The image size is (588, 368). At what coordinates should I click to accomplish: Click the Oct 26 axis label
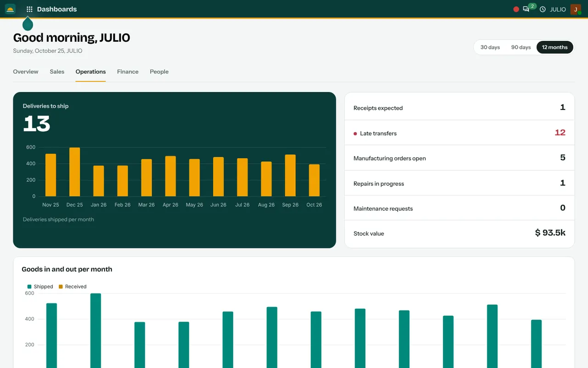tap(314, 205)
